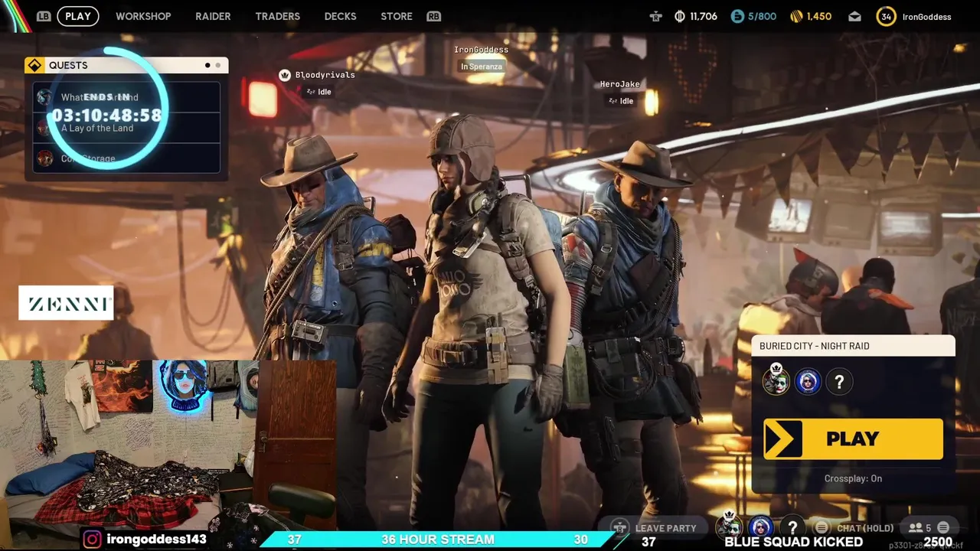
Task: Click the coin currency icon beside 11,706
Action: 680,16
